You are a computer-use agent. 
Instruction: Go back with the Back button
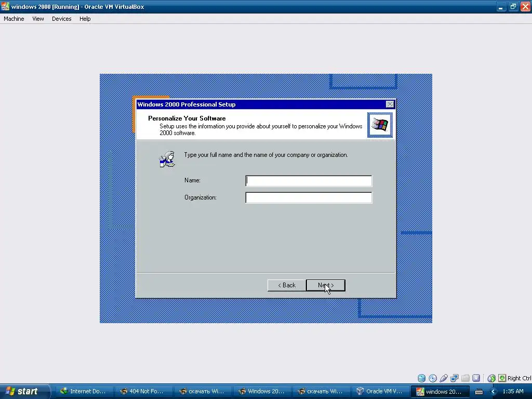coord(287,285)
